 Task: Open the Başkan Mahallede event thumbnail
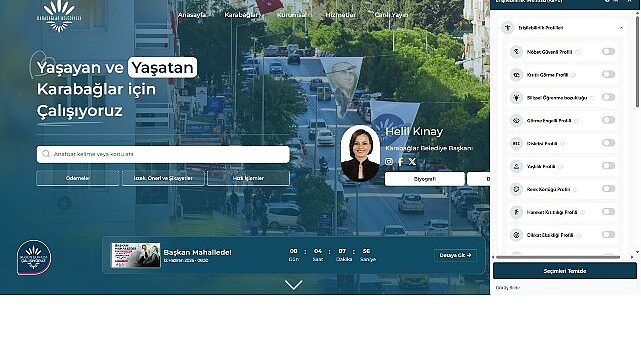point(136,255)
